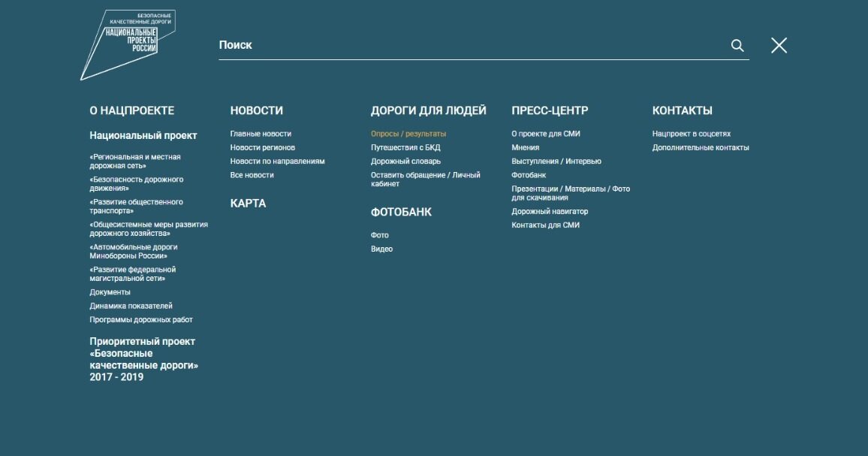The image size is (868, 456).
Task: Open the ПРЕСС-ЦЕНТР section heading
Action: [550, 110]
